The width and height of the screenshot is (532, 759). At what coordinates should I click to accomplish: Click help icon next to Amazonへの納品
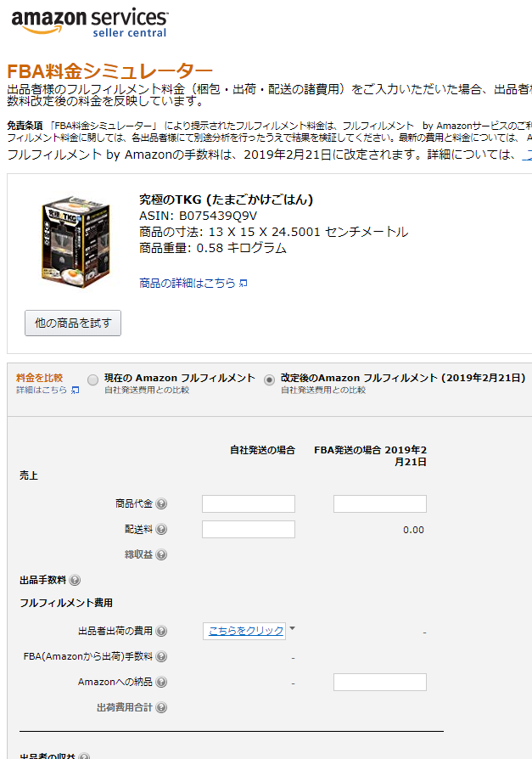[x=161, y=682]
